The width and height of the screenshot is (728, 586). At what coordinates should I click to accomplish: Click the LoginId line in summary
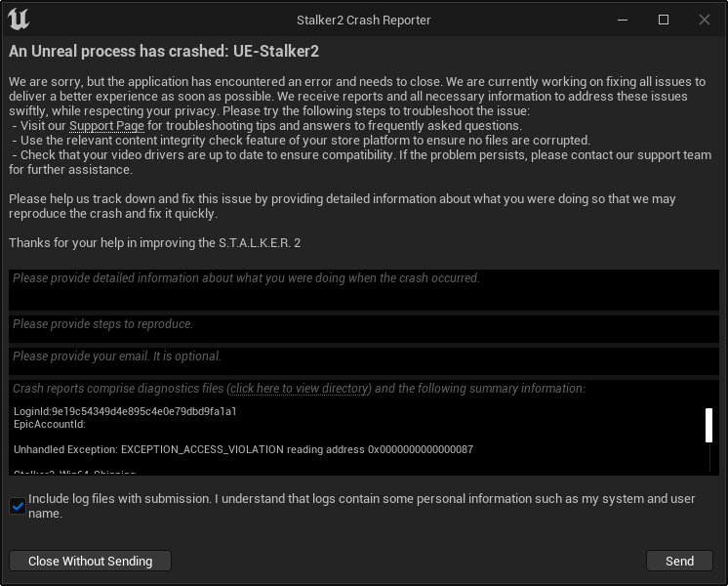125,411
